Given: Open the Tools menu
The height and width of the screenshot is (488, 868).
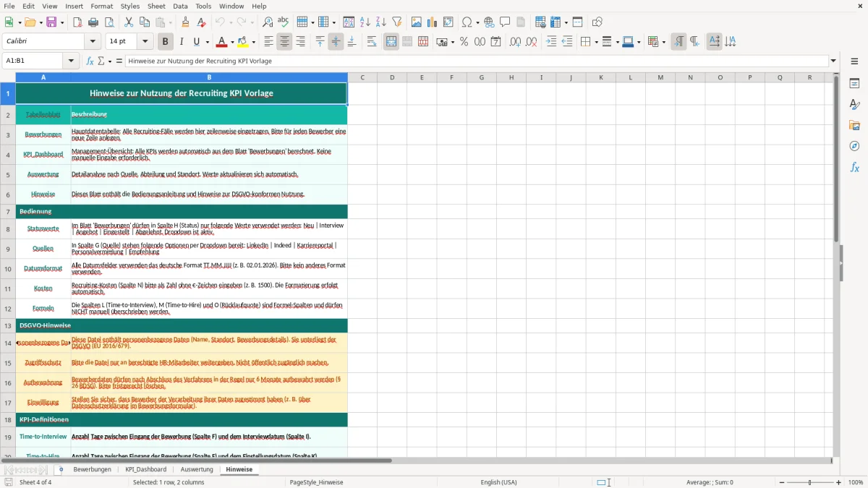Looking at the screenshot, I should [203, 6].
